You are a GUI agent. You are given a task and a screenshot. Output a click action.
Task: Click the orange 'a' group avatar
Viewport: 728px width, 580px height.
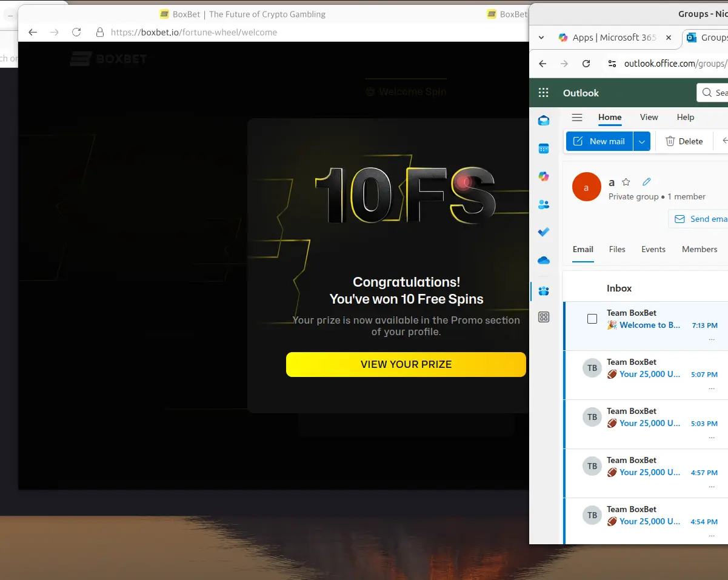click(587, 187)
